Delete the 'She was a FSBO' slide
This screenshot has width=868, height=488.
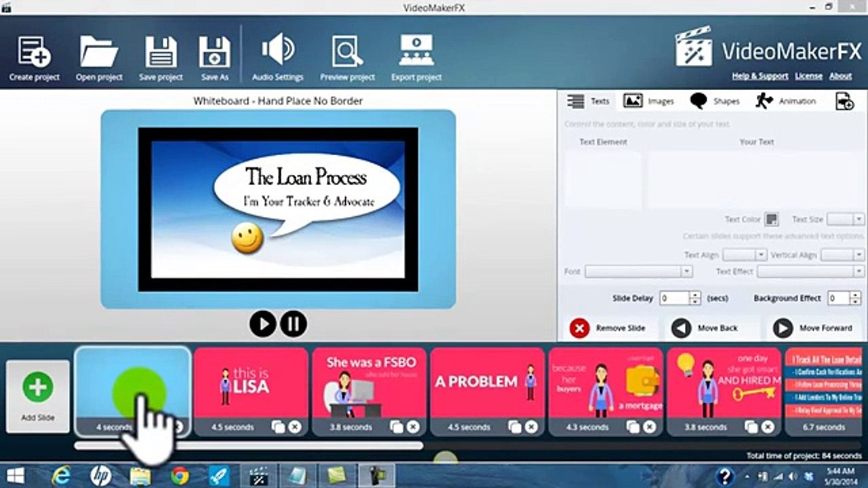point(412,427)
